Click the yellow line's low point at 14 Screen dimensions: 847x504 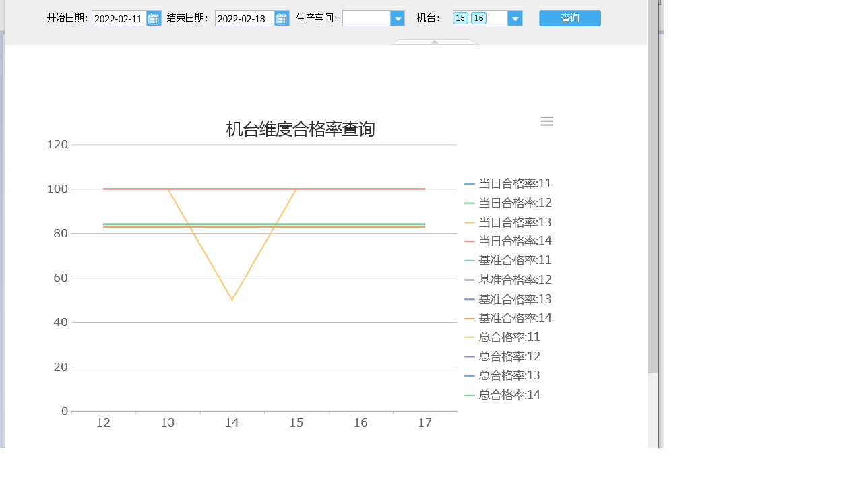(x=232, y=300)
